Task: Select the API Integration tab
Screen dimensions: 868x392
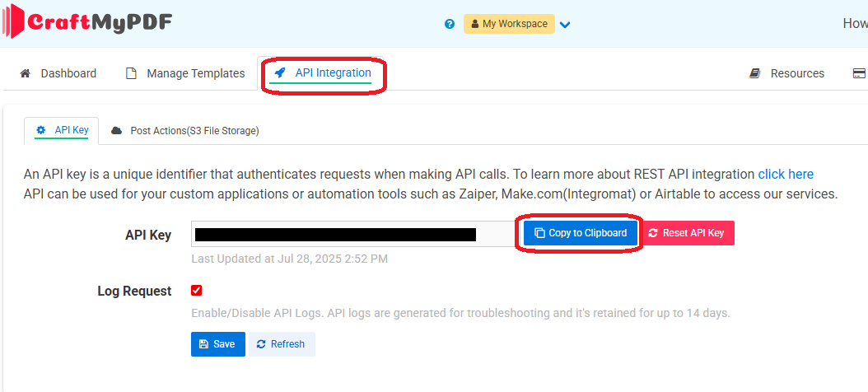Action: (x=323, y=73)
